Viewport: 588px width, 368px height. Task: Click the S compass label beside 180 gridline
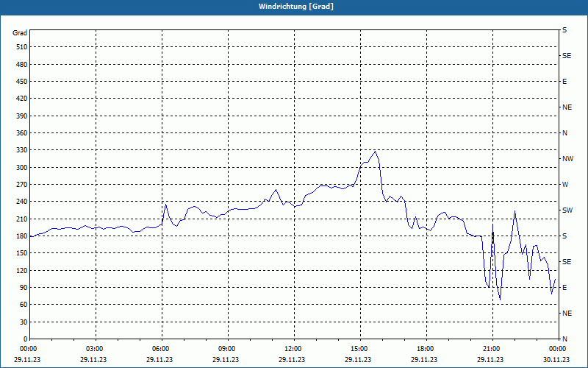click(564, 236)
